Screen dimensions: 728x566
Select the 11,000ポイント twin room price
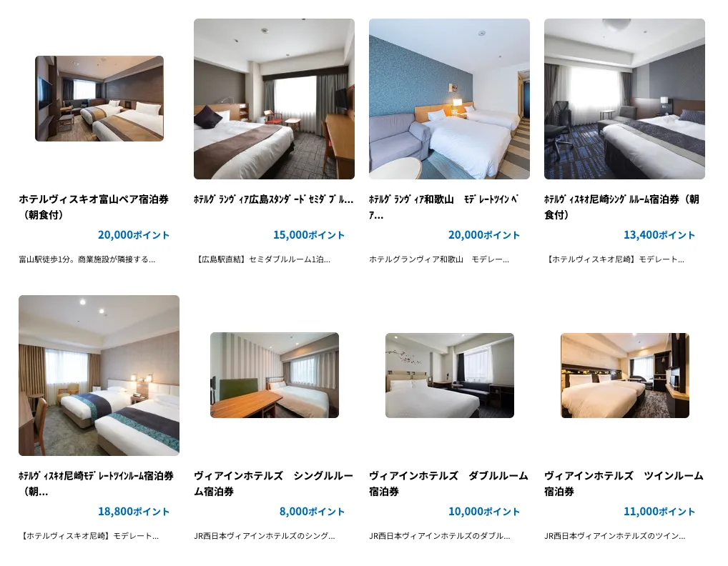(x=659, y=511)
